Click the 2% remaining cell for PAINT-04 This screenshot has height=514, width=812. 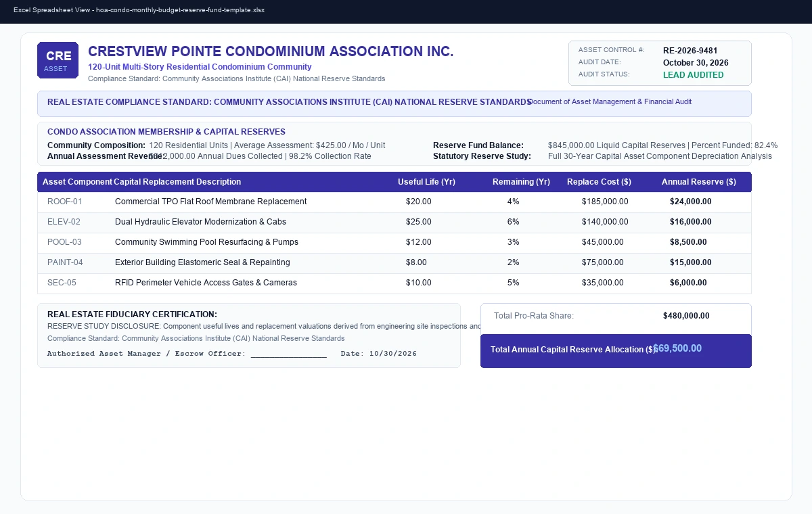click(514, 262)
